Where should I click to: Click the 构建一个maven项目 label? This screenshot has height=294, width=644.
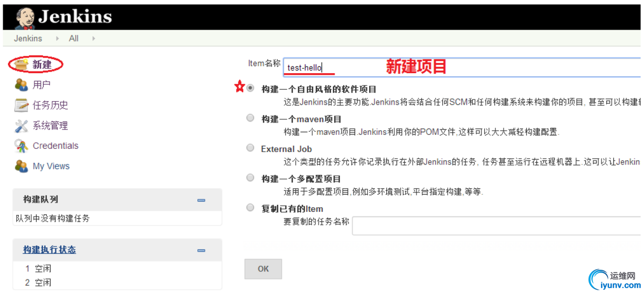301,119
